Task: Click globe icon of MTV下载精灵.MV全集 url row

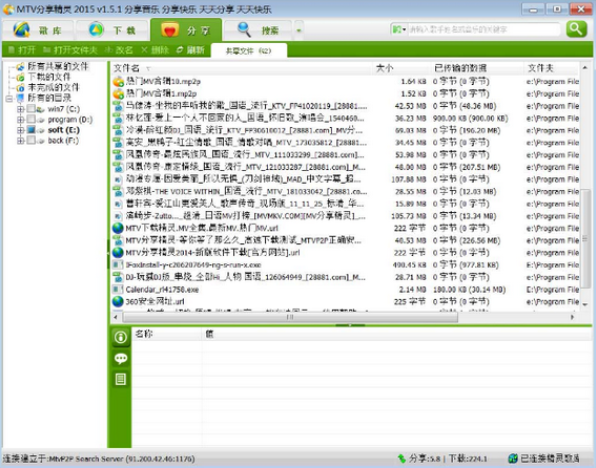Action: [x=118, y=228]
